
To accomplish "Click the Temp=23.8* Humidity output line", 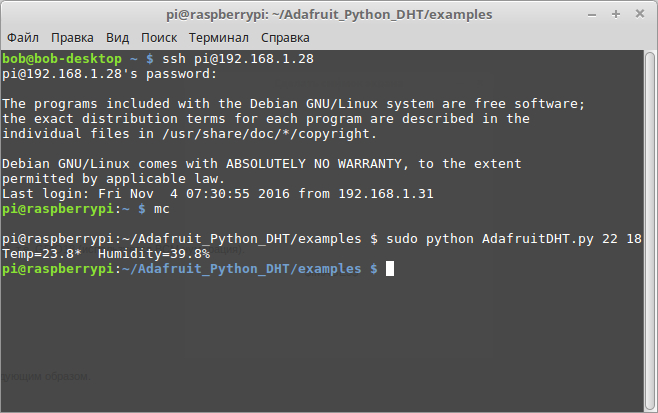I will tap(106, 254).
